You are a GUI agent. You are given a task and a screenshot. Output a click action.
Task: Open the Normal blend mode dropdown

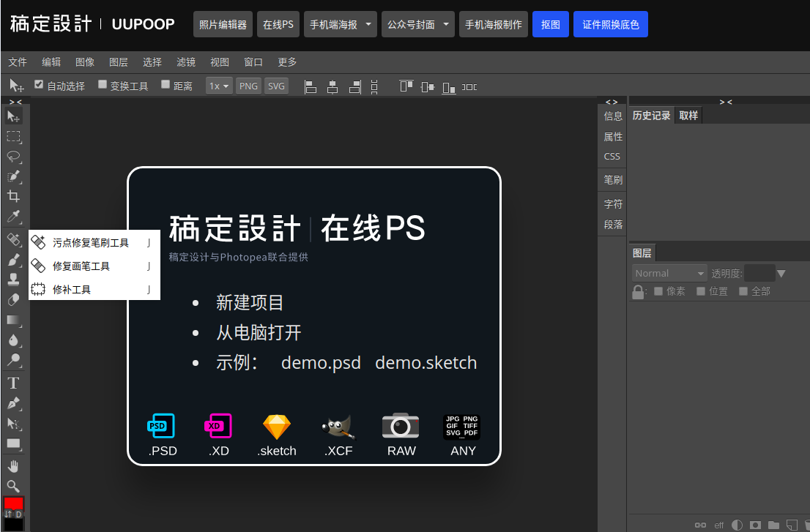[x=669, y=273]
